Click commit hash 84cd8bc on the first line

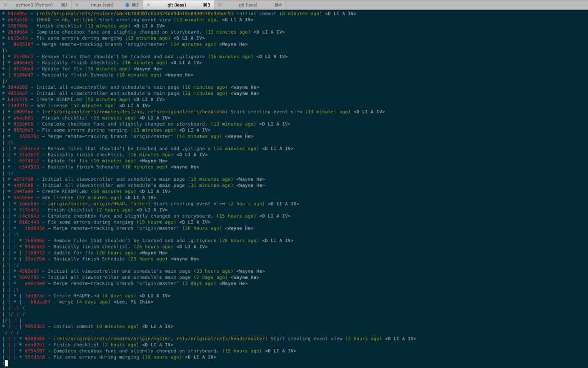pos(18,14)
